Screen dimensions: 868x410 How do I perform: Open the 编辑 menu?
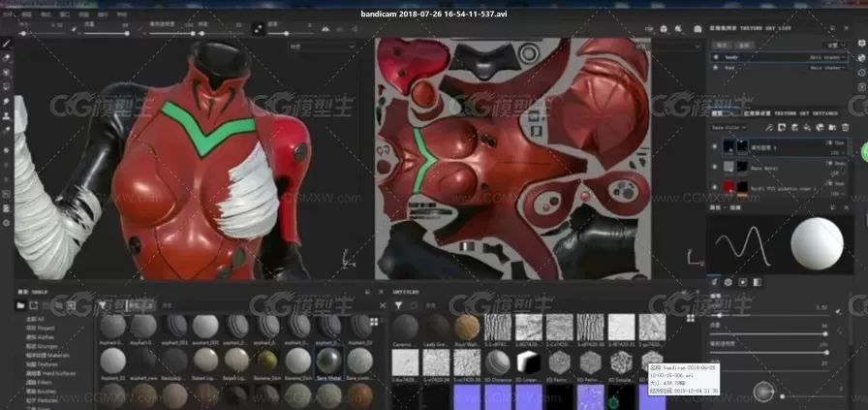coord(25,15)
